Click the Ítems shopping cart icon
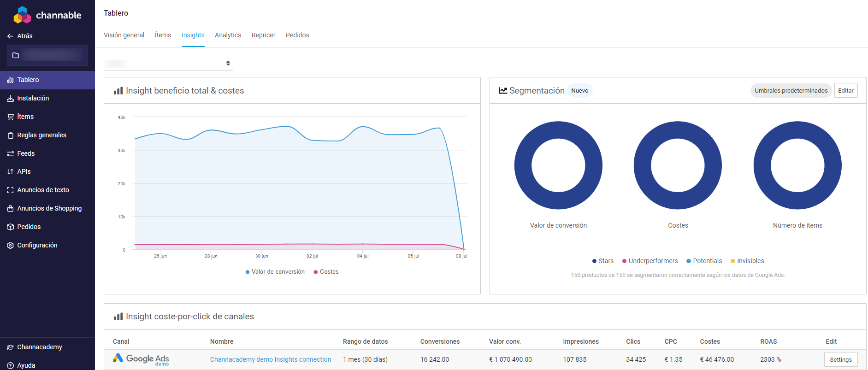The width and height of the screenshot is (868, 370). coord(10,117)
